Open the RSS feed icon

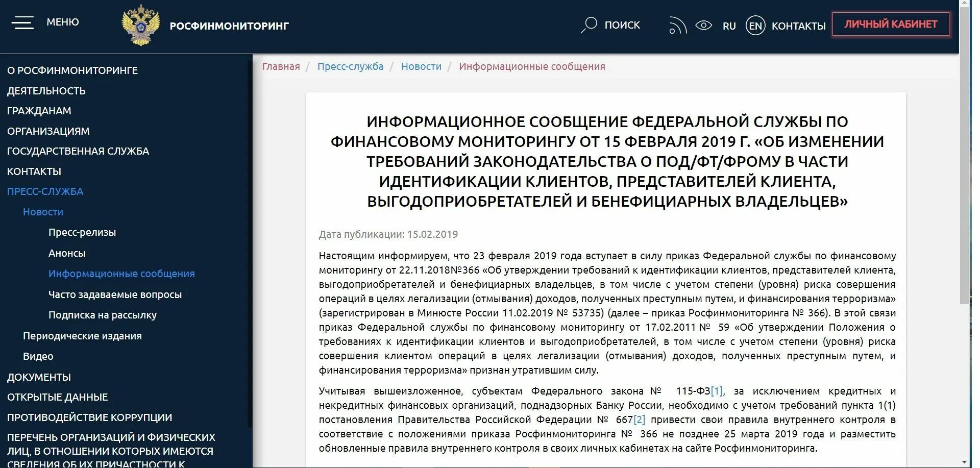tap(677, 26)
